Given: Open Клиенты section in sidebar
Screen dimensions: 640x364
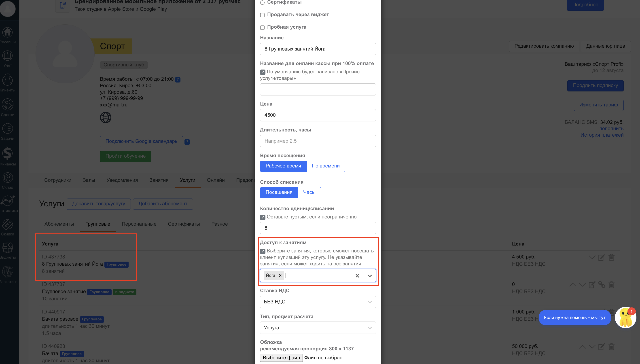Looking at the screenshot, I should [8, 80].
